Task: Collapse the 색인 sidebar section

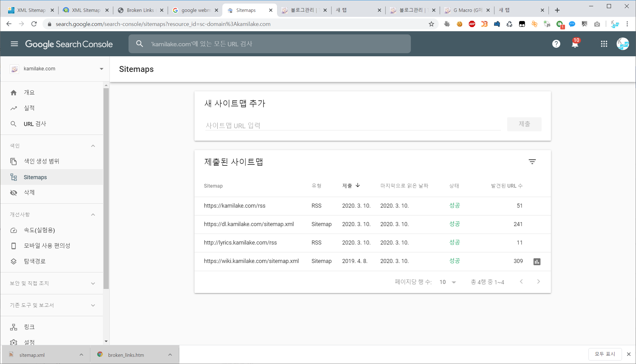Action: [x=93, y=146]
